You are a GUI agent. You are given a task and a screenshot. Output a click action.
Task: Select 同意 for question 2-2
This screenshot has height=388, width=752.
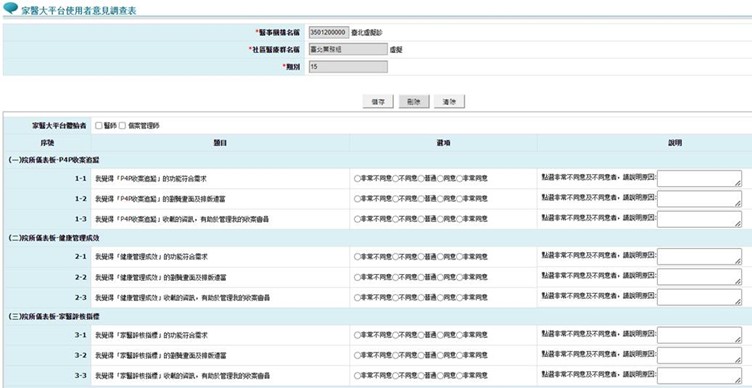[x=440, y=277]
